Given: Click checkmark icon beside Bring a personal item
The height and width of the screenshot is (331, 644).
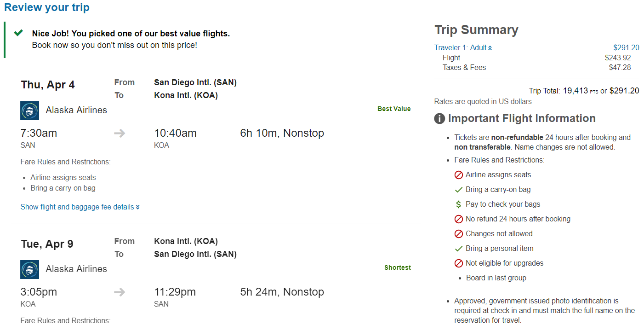Looking at the screenshot, I should tap(458, 249).
